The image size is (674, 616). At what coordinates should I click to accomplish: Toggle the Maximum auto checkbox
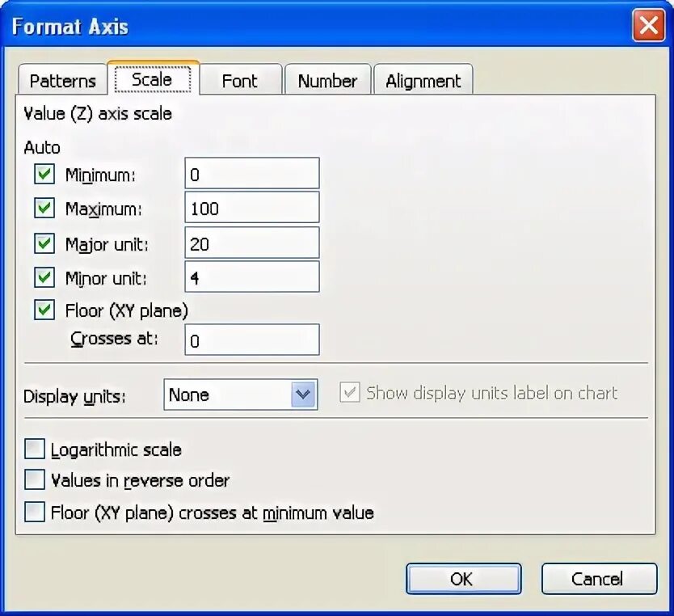[44, 208]
